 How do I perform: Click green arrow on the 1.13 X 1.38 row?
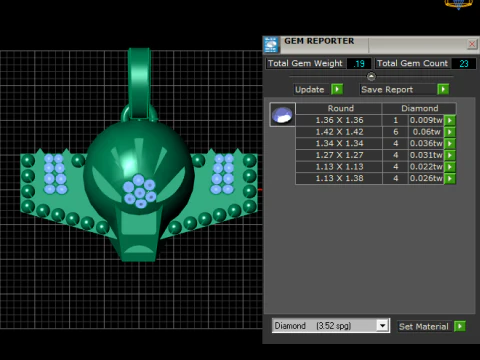tap(450, 179)
